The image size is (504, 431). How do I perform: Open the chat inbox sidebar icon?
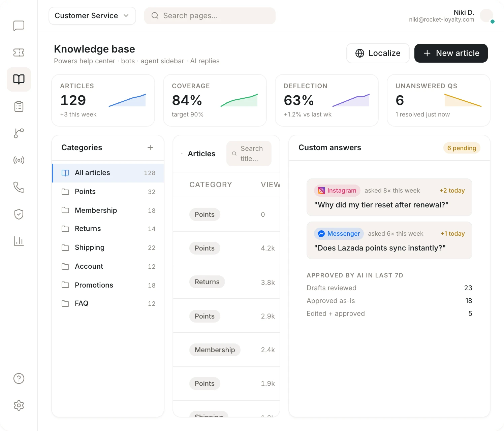click(x=19, y=26)
